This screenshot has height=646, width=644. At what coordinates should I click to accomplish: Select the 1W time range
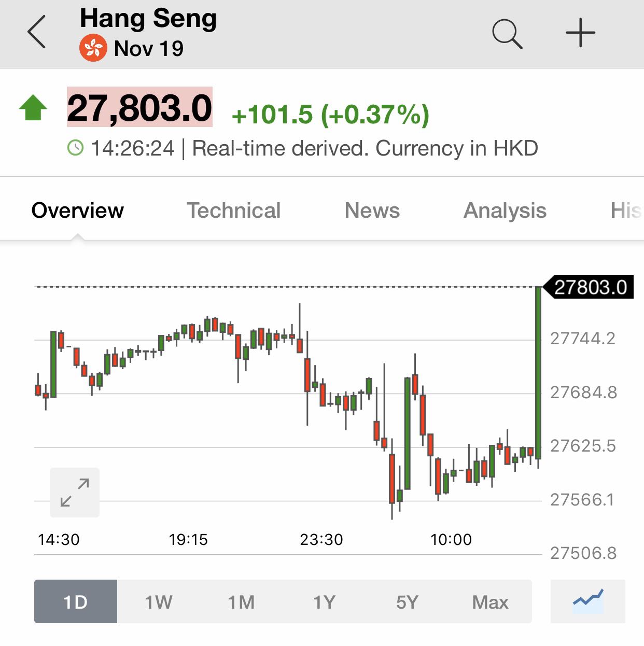[x=159, y=601]
